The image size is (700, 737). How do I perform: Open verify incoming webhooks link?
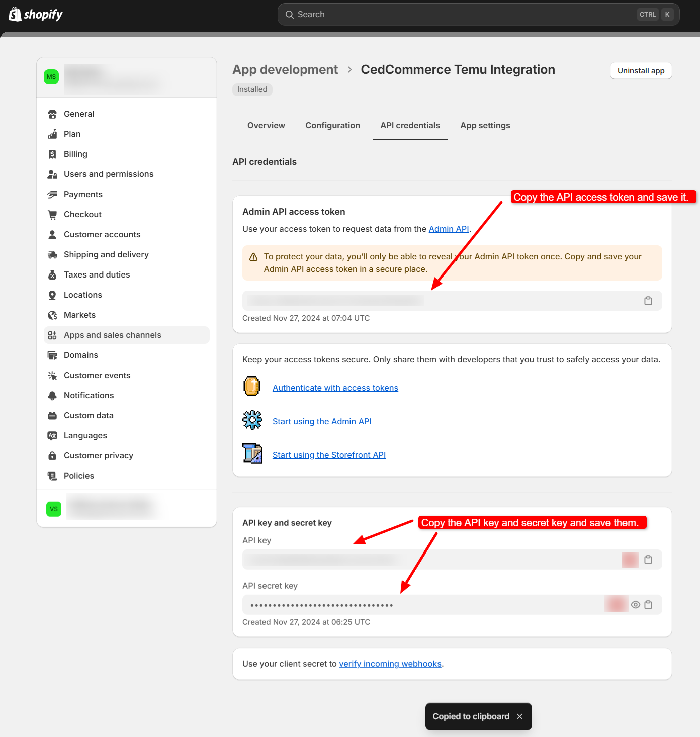[x=390, y=664]
